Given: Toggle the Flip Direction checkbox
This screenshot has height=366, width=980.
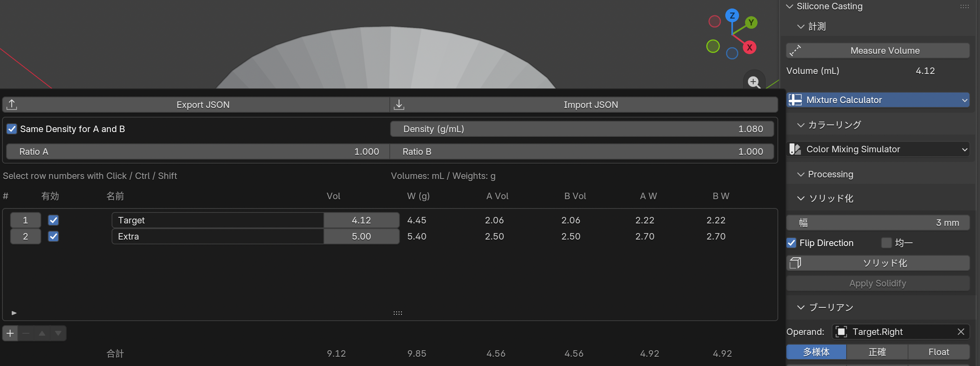Looking at the screenshot, I should point(792,243).
